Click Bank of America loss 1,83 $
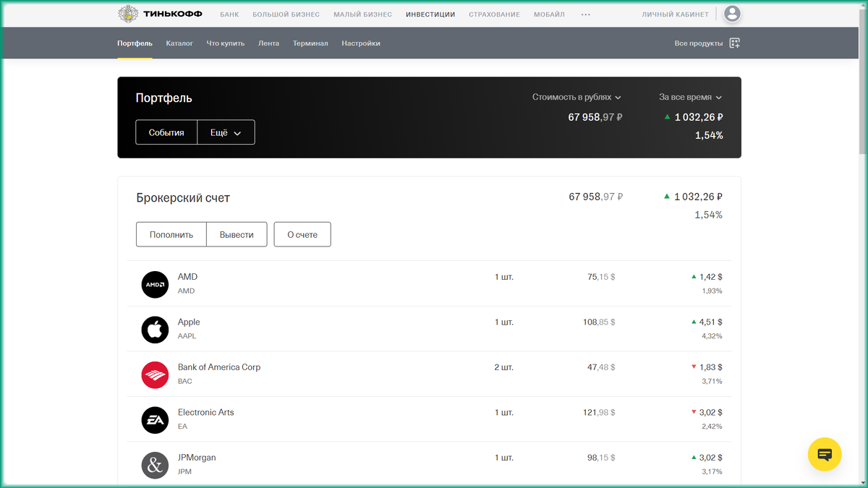Screen dimensions: 868x488 click(x=711, y=367)
